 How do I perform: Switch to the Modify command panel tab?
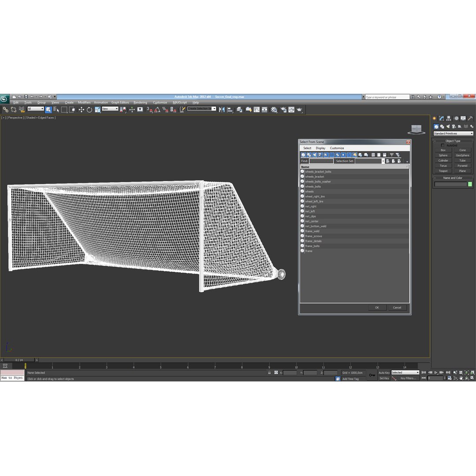[442, 119]
